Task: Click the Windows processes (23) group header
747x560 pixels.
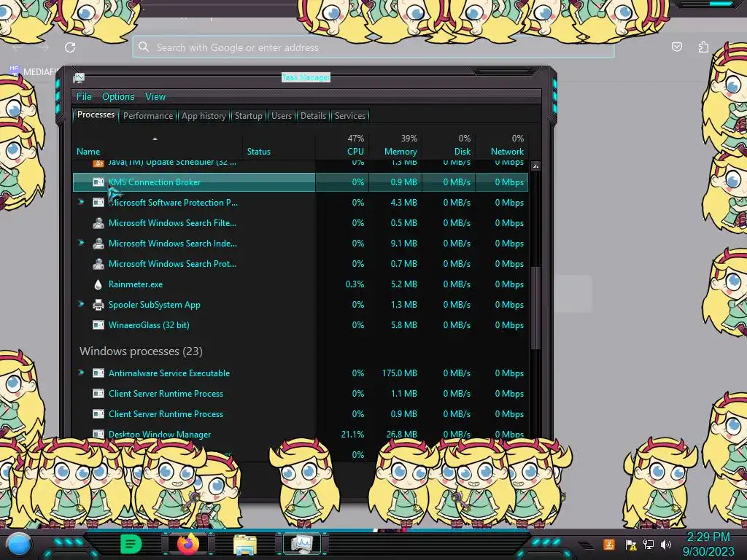Action: 141,351
